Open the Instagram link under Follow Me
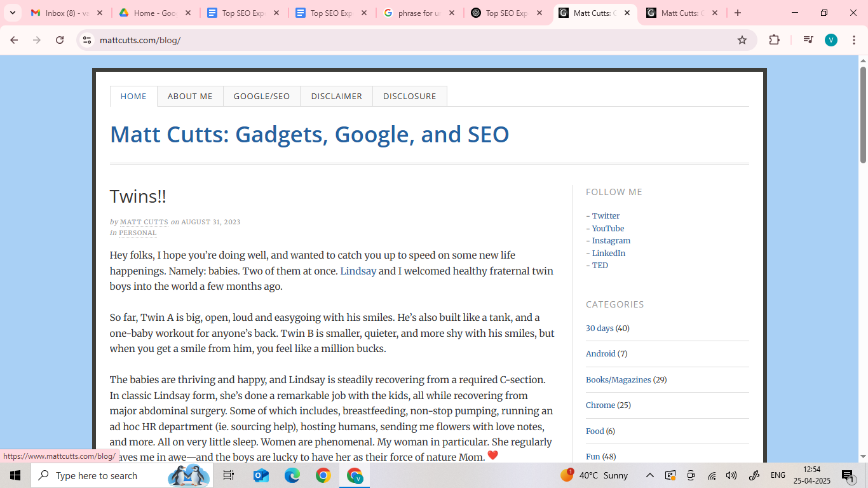Image resolution: width=868 pixels, height=488 pixels. pos(611,241)
